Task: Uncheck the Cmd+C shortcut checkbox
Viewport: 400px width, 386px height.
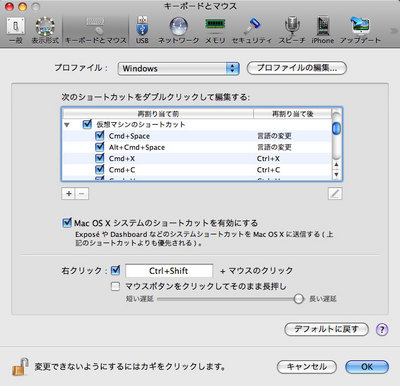Action: [x=99, y=169]
